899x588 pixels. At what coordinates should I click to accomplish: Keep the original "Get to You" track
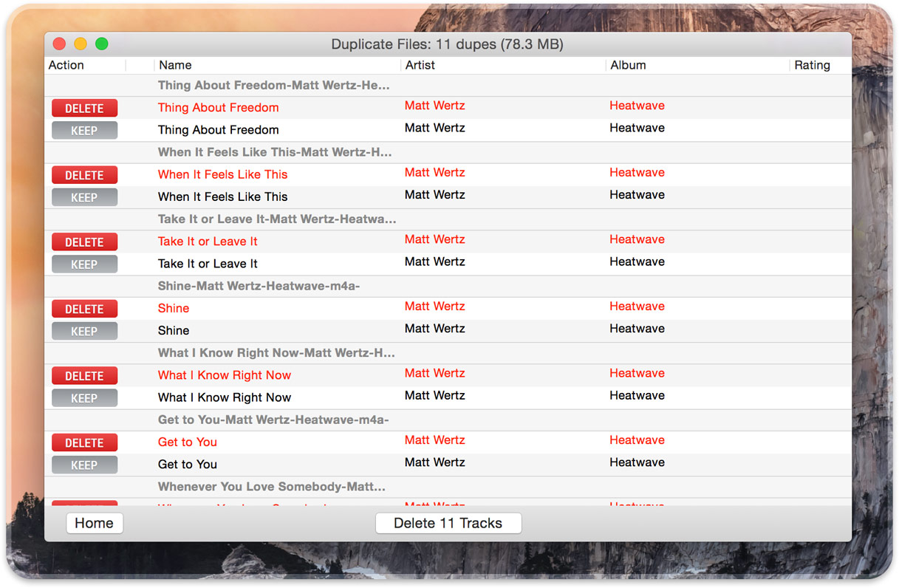tap(84, 465)
